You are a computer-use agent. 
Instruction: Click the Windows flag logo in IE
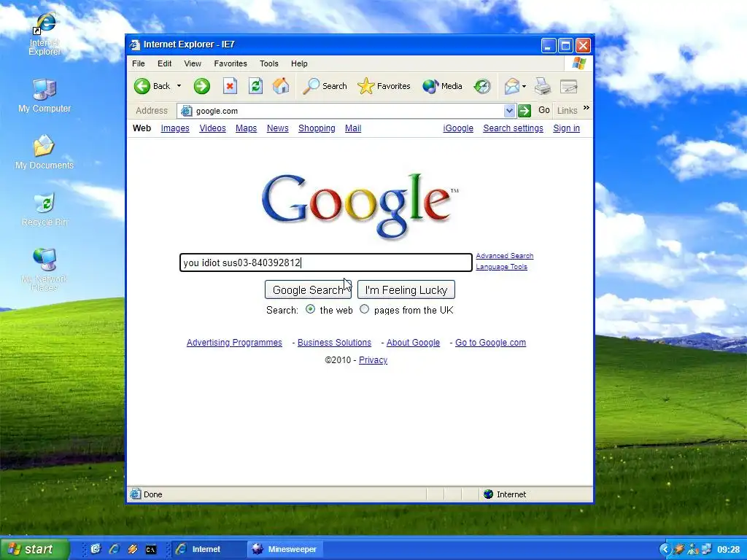click(x=578, y=63)
